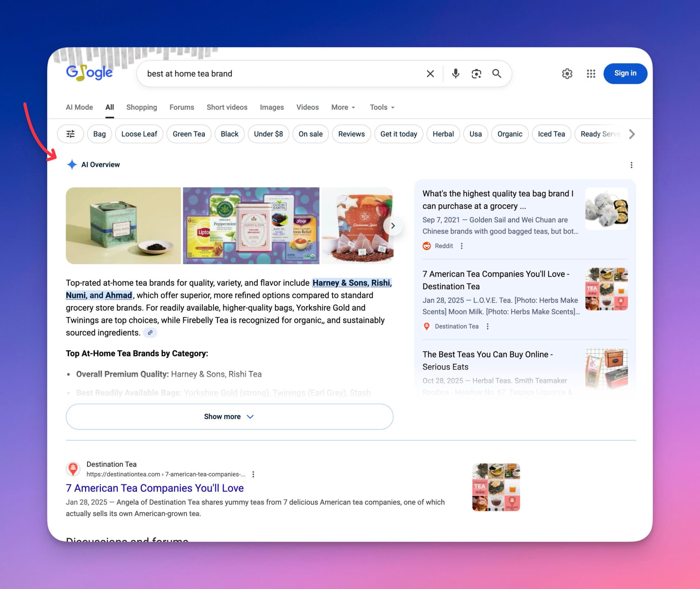700x589 pixels.
Task: Open the filters tune icon before the chips
Action: 70,134
